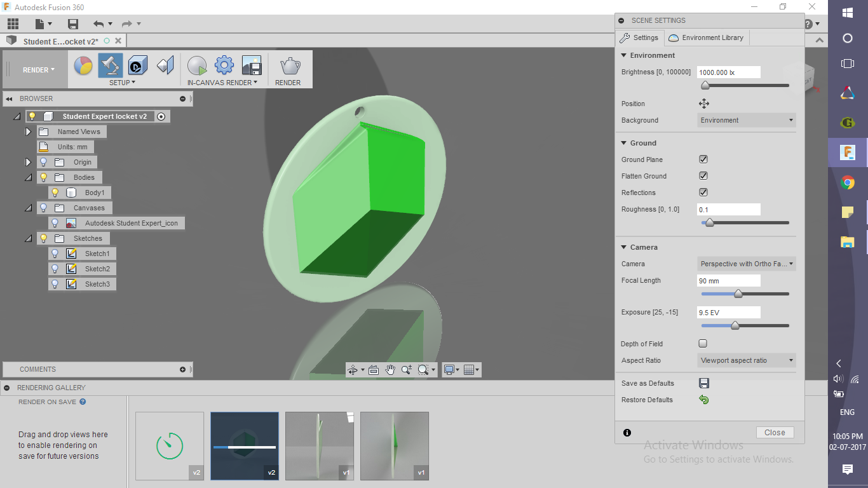This screenshot has height=488, width=868.
Task: Toggle the Reflections checkbox
Action: [703, 193]
